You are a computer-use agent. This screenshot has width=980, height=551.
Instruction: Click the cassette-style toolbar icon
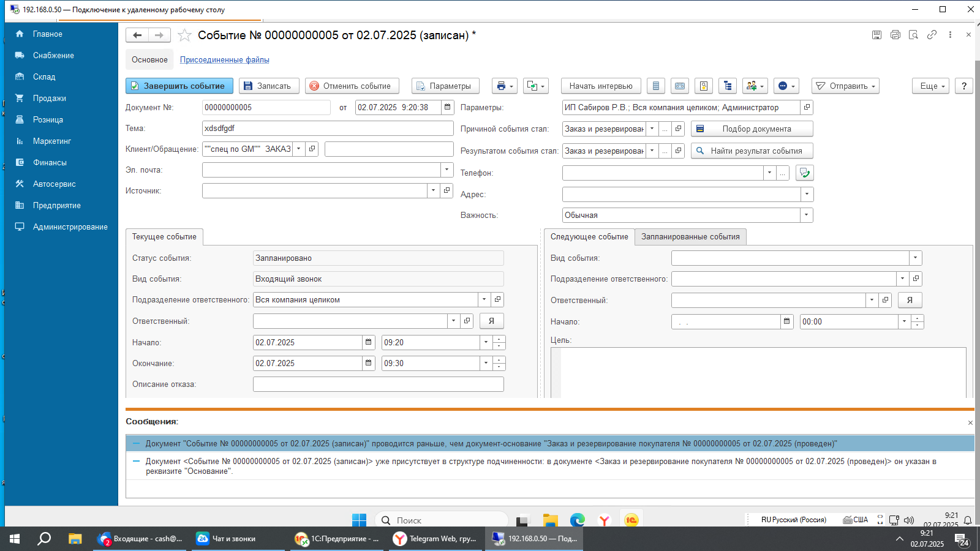pos(680,86)
